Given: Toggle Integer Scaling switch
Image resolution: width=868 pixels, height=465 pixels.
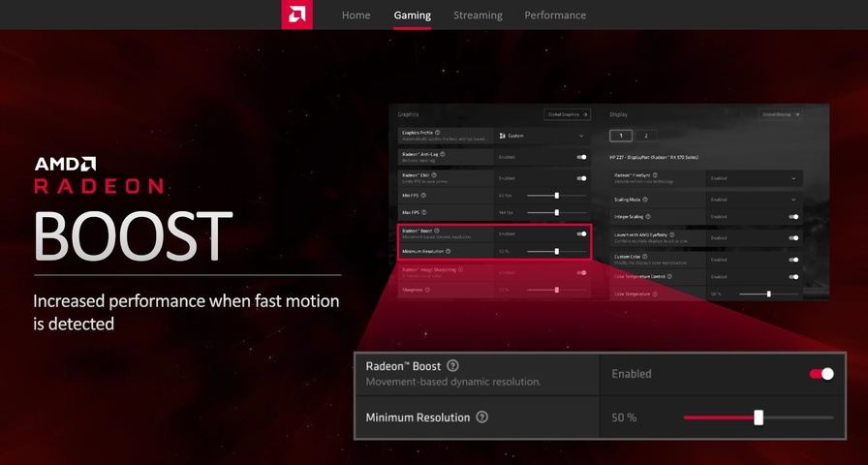Looking at the screenshot, I should (793, 217).
